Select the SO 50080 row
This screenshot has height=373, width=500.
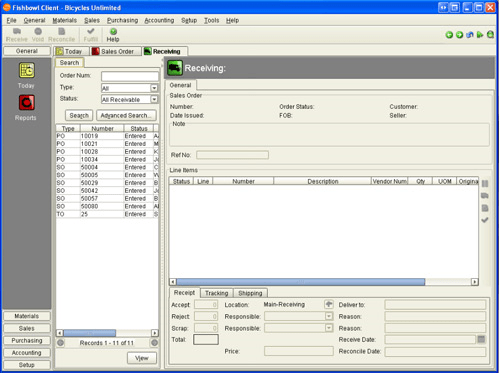[107, 206]
